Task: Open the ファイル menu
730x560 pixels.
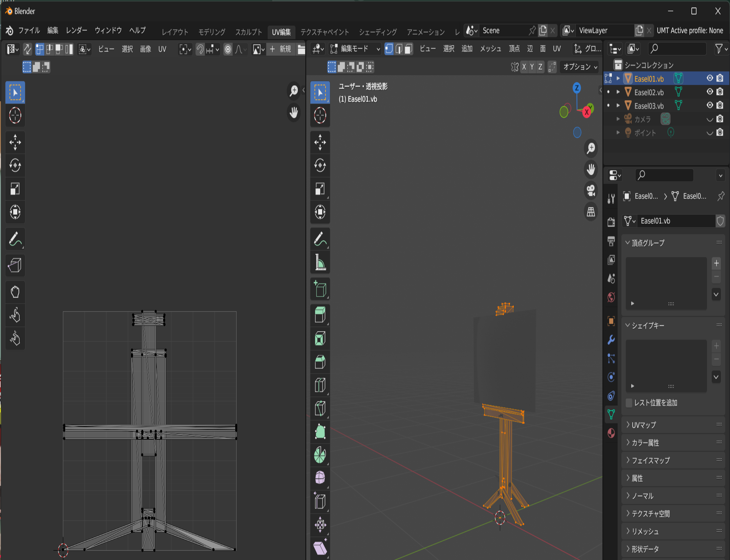Action: (x=29, y=30)
